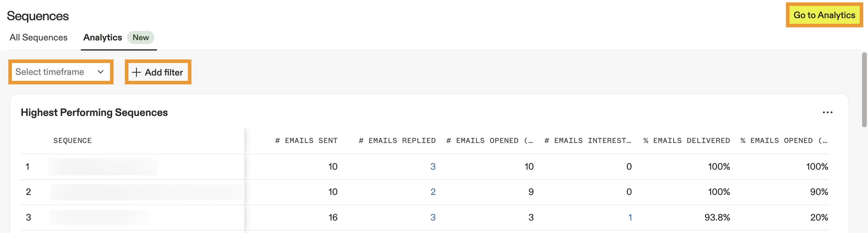The width and height of the screenshot is (868, 233).
Task: Click the plus icon on Add filter
Action: point(136,73)
